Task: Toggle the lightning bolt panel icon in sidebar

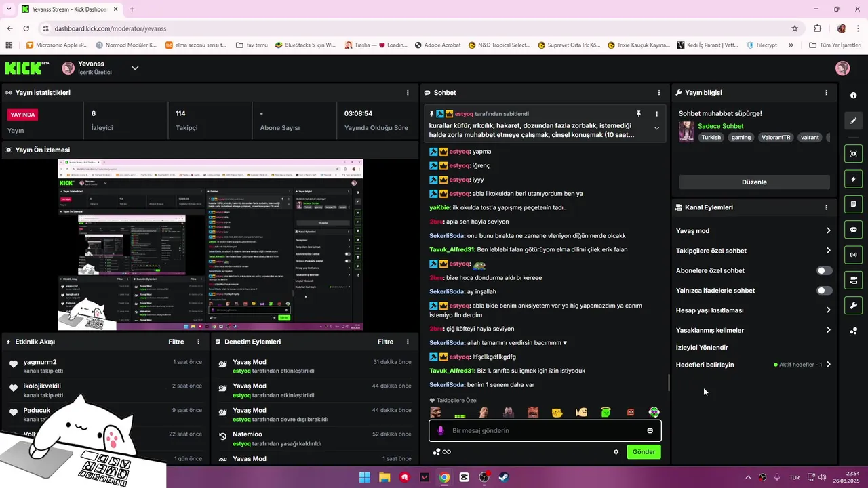Action: pyautogui.click(x=853, y=179)
